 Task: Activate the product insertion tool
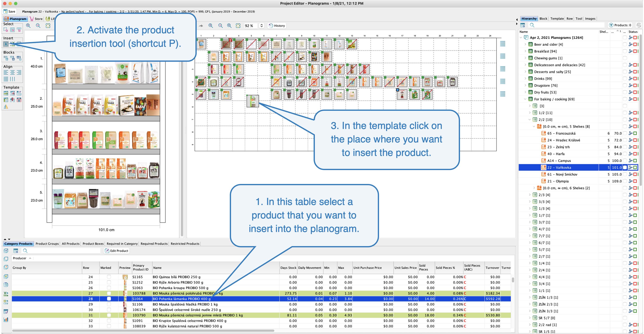click(x=6, y=44)
